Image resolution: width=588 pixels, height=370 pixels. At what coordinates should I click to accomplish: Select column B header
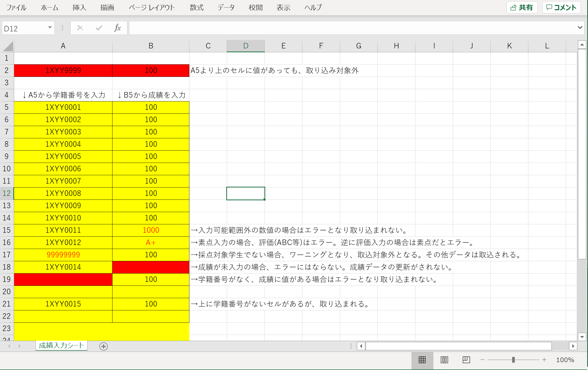click(151, 46)
